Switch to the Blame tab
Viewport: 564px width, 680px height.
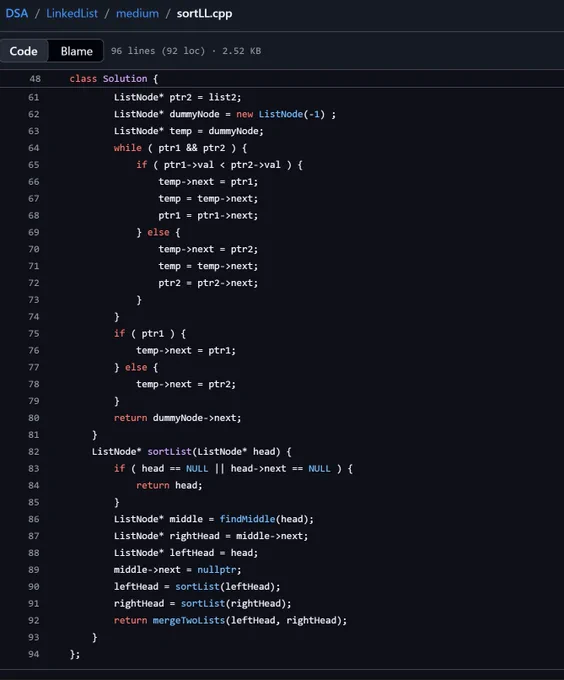(x=76, y=51)
